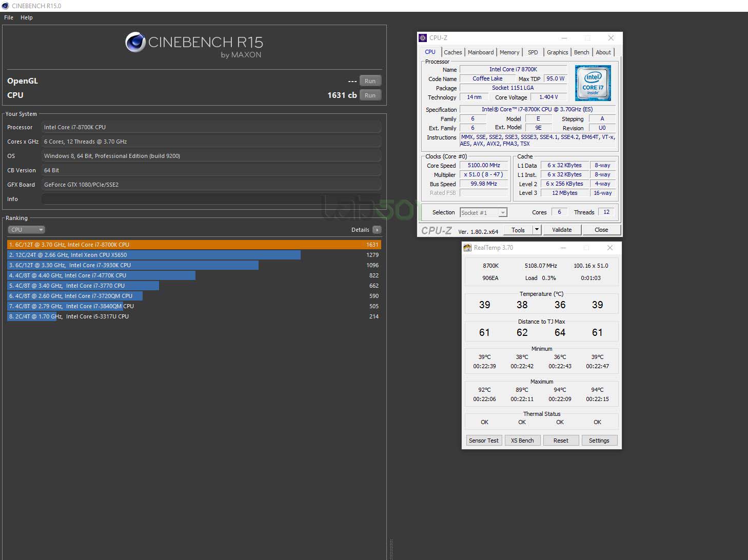Open the Help menu in Cinebench
This screenshot has height=560, width=748.
click(x=27, y=17)
